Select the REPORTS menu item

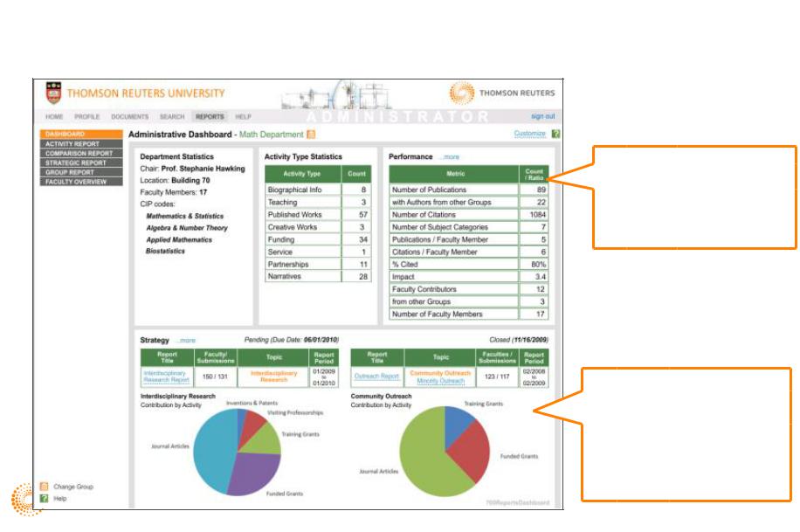click(210, 117)
